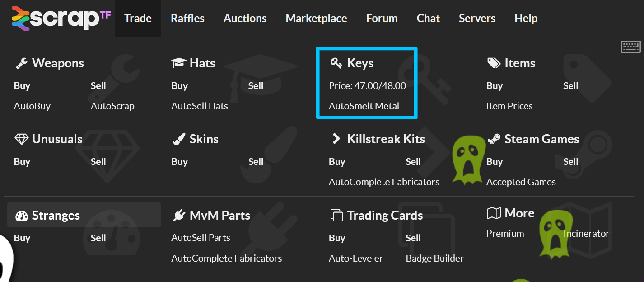Click Buy under Weapons
This screenshot has height=282, width=644.
click(22, 86)
